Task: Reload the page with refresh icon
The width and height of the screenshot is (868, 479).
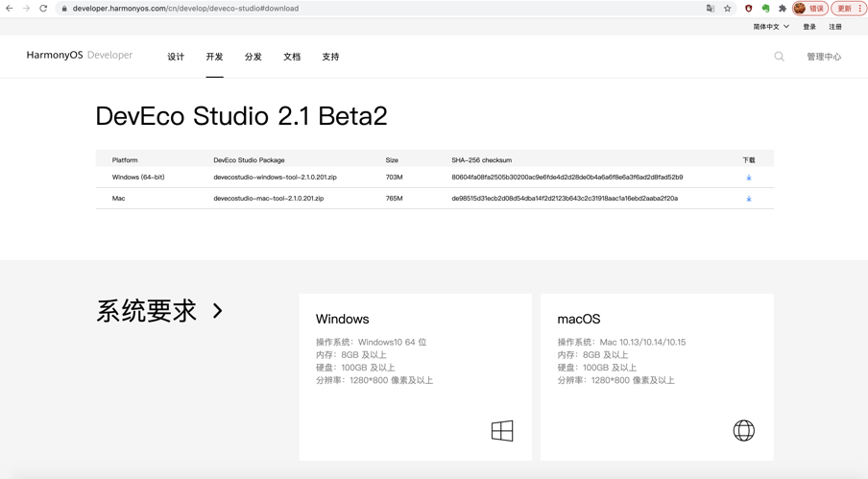Action: (43, 9)
